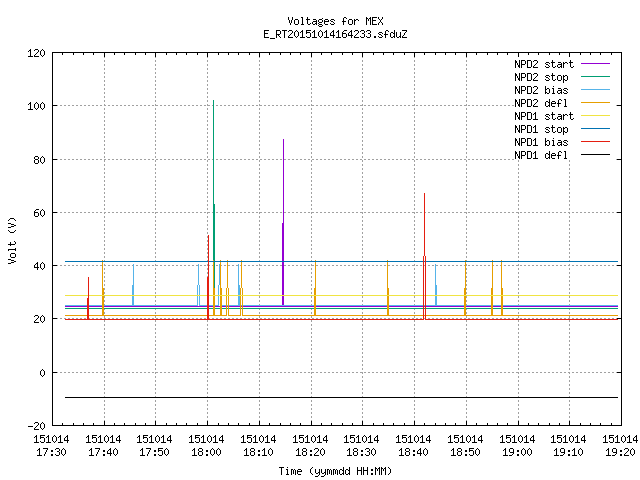The height and width of the screenshot is (480, 640).
Task: Click the light blue spike between 17:40 and 17:50
Action: (x=133, y=286)
